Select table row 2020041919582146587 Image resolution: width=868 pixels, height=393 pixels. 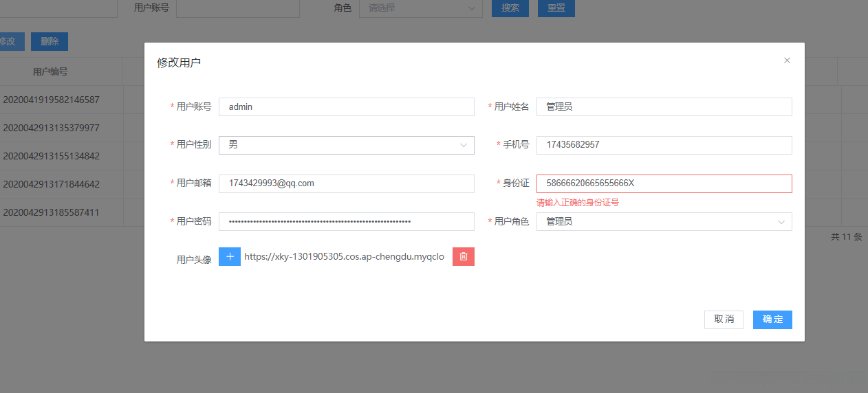click(x=52, y=100)
